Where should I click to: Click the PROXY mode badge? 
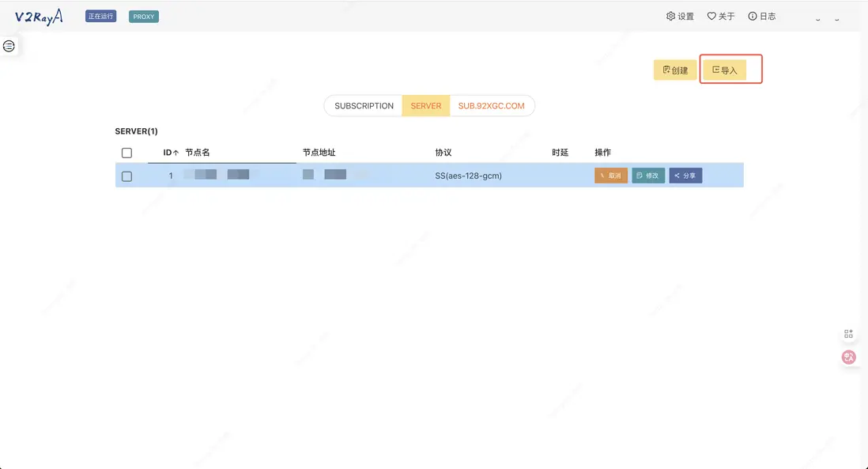[144, 17]
